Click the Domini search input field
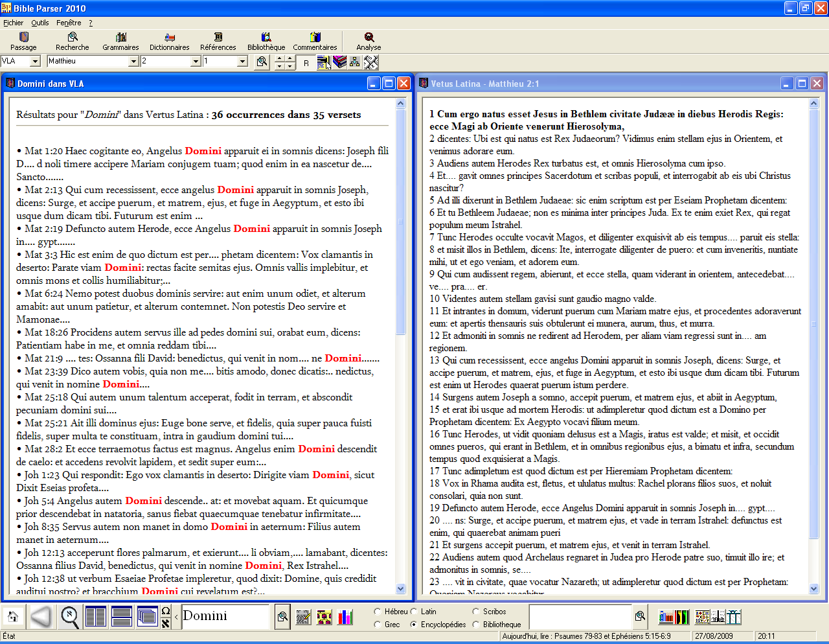829x644 pixels. [x=225, y=616]
